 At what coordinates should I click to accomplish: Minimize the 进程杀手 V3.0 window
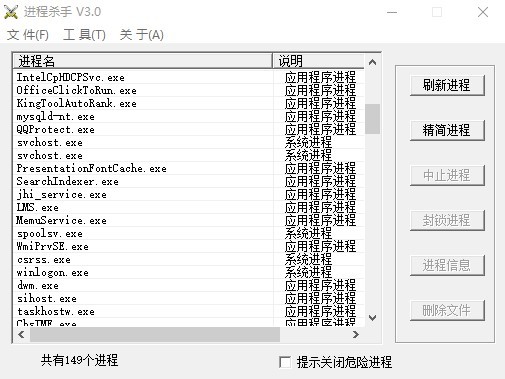(392, 12)
